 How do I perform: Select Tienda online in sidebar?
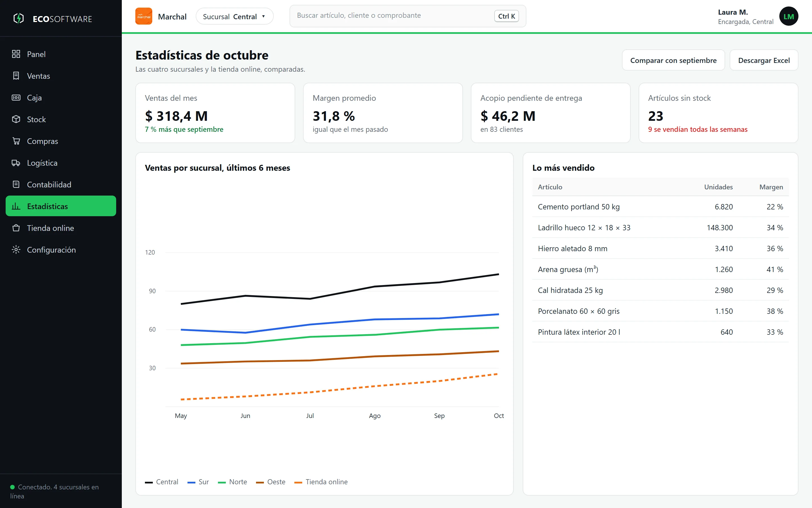61,228
